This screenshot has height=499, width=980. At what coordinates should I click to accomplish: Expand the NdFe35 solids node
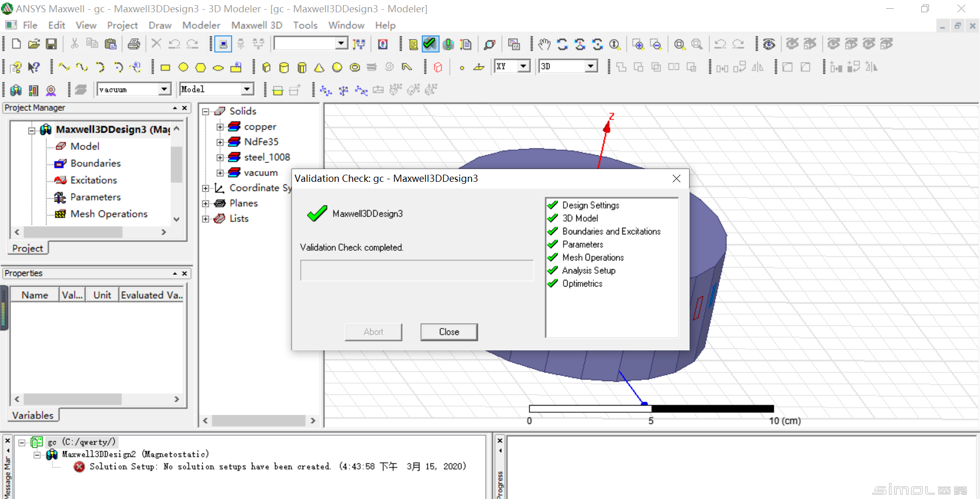(220, 142)
